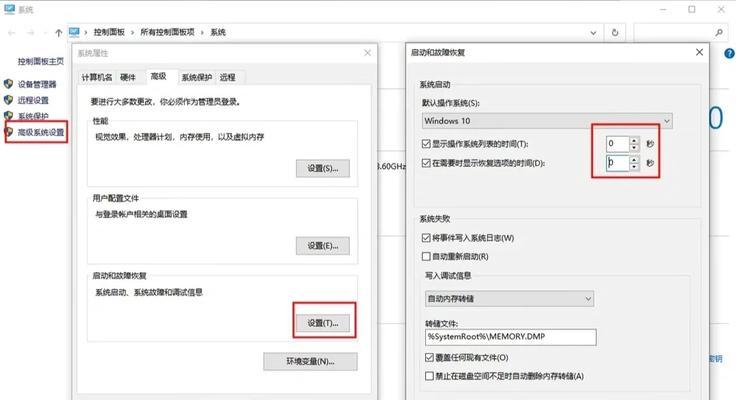Switch to 系统保护 tab
The width and height of the screenshot is (736, 400).
coord(197,77)
